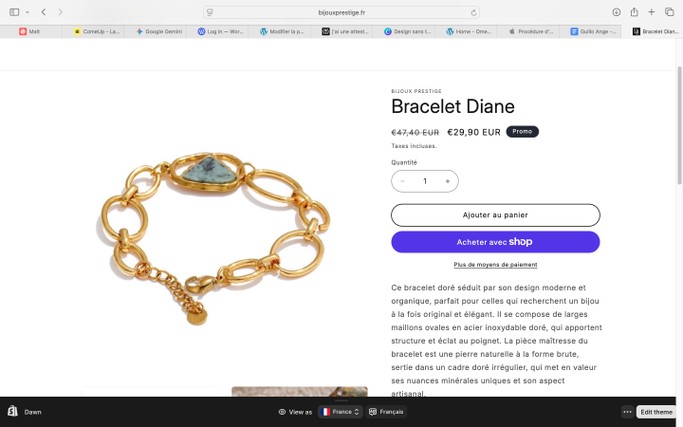This screenshot has height=427, width=683.
Task: Open the share icon in the toolbar
Action: click(x=634, y=12)
